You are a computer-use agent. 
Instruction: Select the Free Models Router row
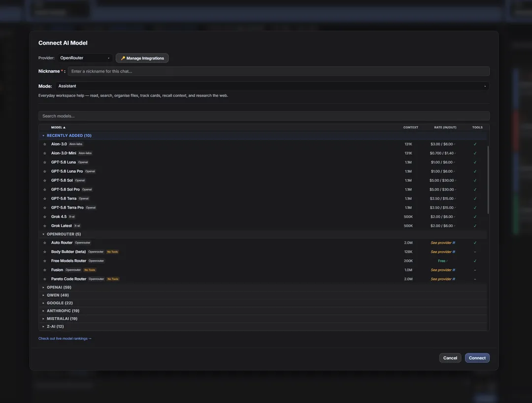[263, 261]
